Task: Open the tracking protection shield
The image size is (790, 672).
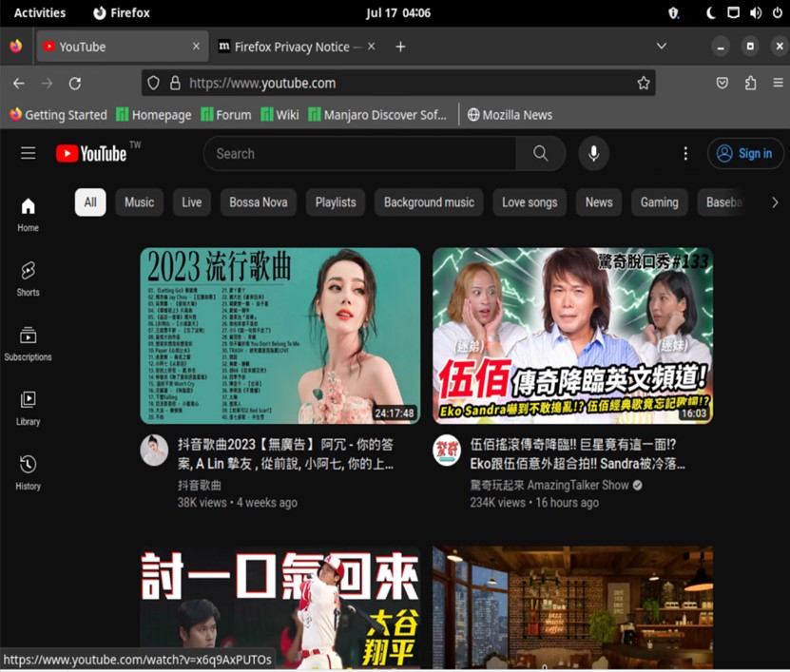Action: click(154, 83)
